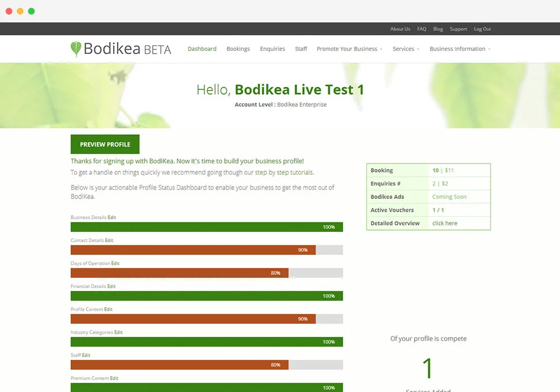Screen dimensions: 560x392
Task: Open the Business Information dropdown
Action: tap(457, 49)
